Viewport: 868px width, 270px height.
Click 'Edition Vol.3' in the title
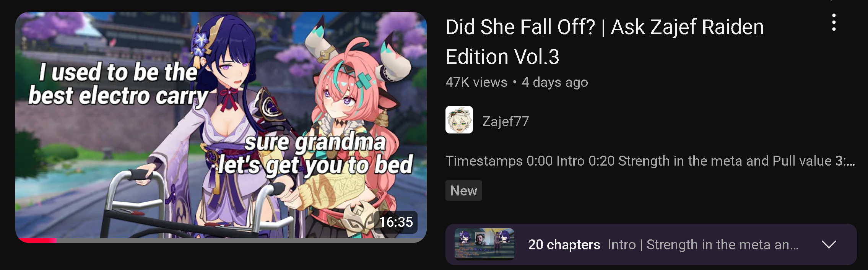pos(502,57)
